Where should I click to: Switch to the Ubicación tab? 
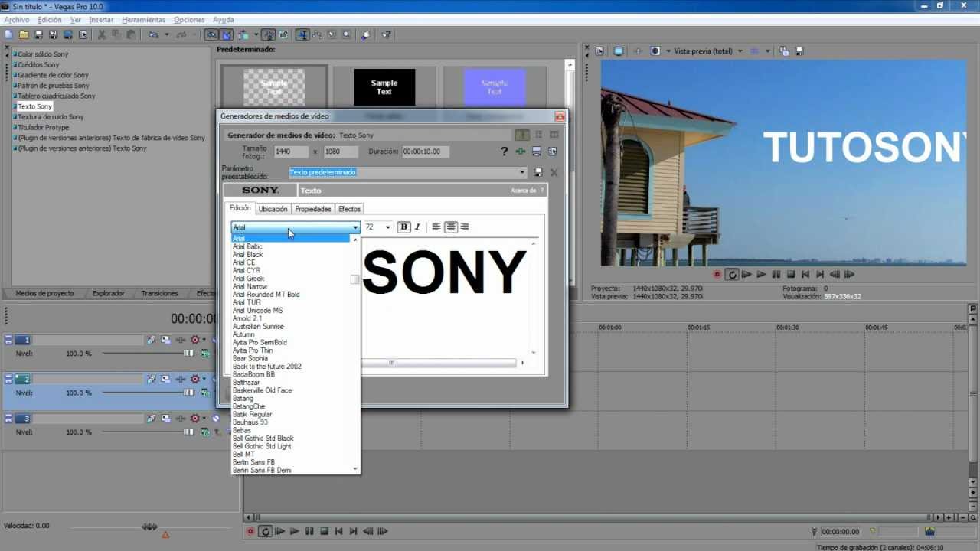[x=273, y=209]
